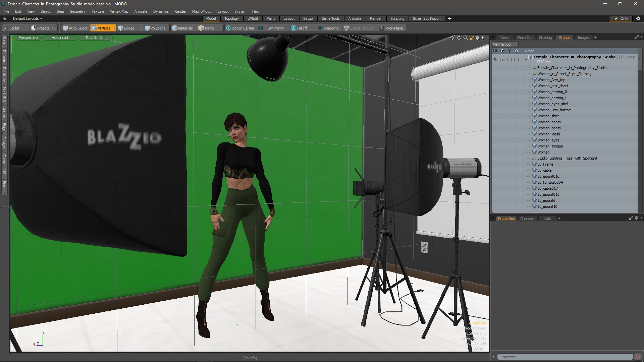Click the Only button with the star icon
Screen dimensions: 644x362
coord(621,18)
